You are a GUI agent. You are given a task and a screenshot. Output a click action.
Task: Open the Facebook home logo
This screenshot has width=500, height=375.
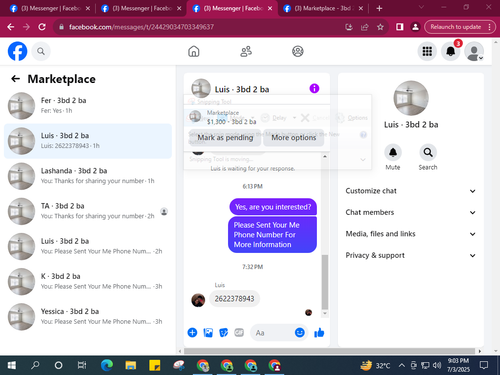(x=17, y=51)
